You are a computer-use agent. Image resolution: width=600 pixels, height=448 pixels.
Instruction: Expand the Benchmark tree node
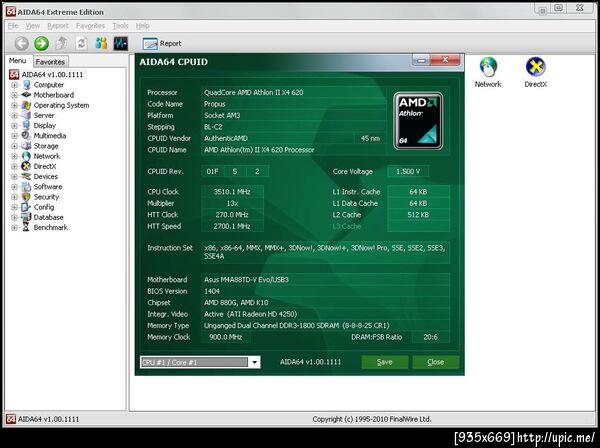pyautogui.click(x=14, y=227)
